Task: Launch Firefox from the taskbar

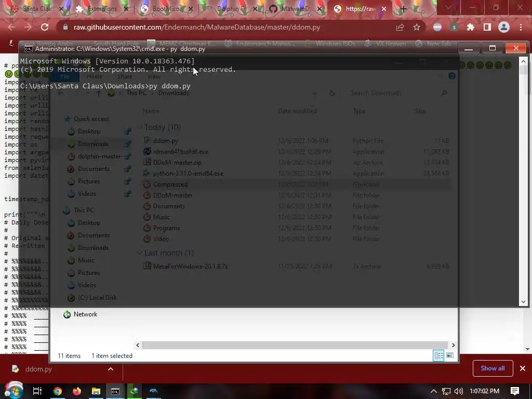Action: point(77,391)
